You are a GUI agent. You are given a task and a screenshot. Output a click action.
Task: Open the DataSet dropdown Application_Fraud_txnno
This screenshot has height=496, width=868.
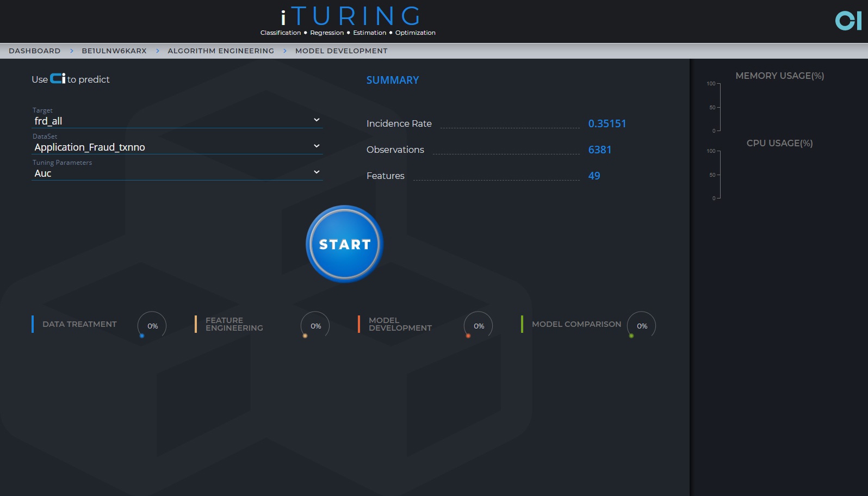[177, 147]
